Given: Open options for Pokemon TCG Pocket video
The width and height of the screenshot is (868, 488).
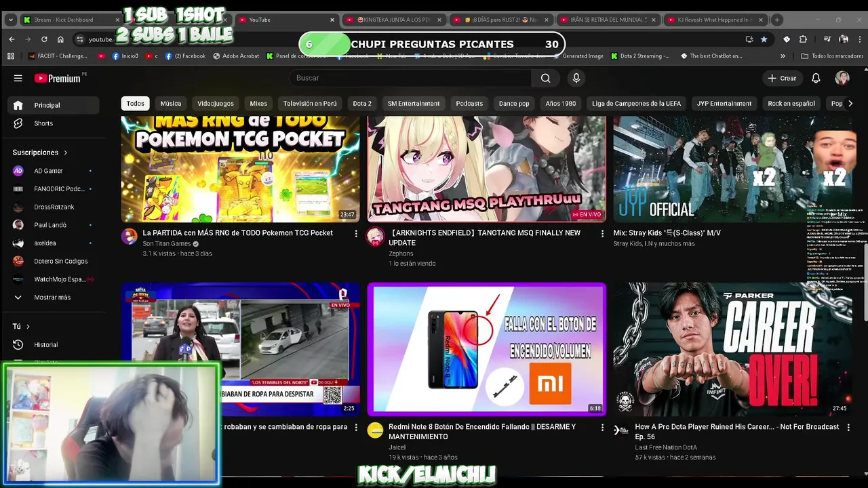Looking at the screenshot, I should [356, 233].
